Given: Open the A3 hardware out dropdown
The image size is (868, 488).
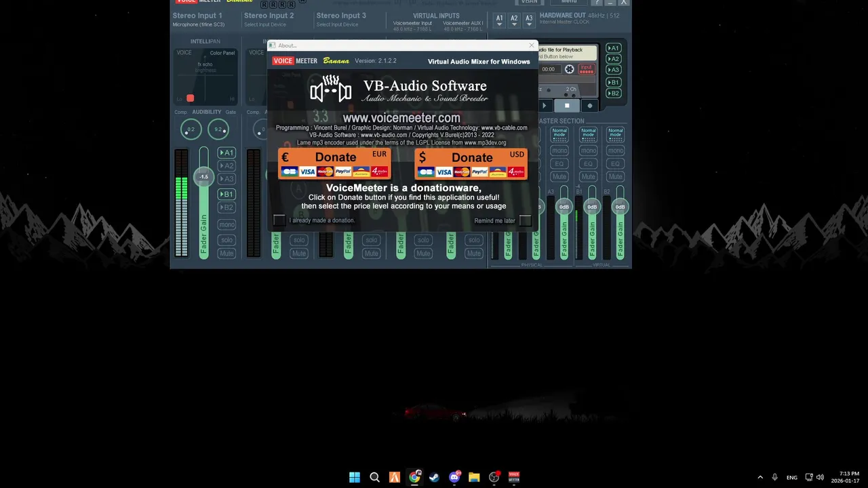Looking at the screenshot, I should point(529,20).
